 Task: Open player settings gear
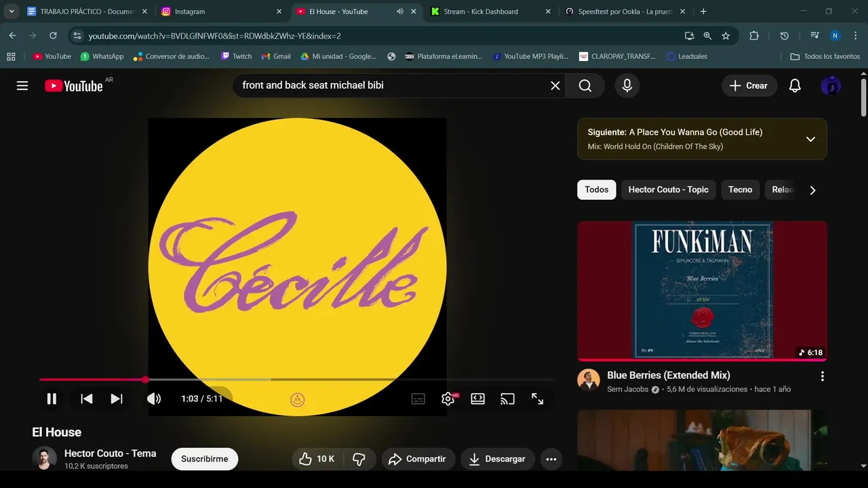pos(448,399)
